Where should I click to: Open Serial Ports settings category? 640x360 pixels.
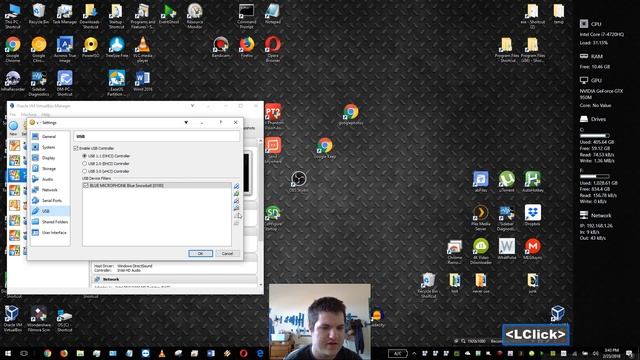50,200
